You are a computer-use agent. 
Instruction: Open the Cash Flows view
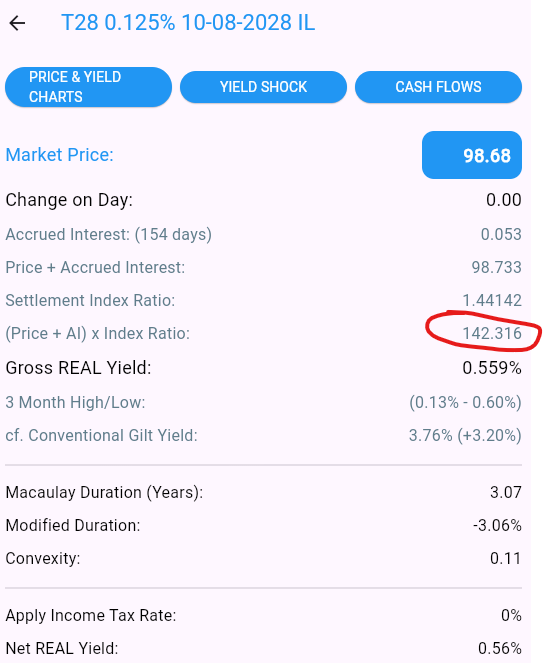click(438, 87)
